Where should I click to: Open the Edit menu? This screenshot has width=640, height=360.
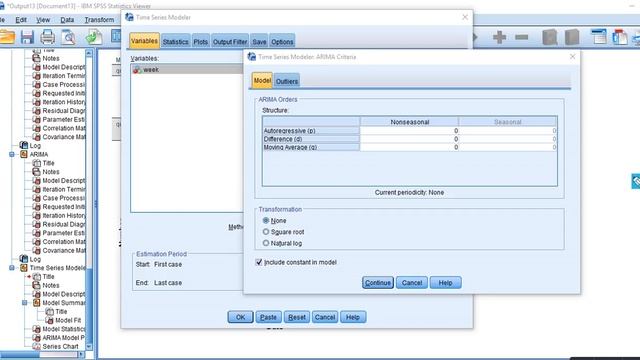(21, 20)
